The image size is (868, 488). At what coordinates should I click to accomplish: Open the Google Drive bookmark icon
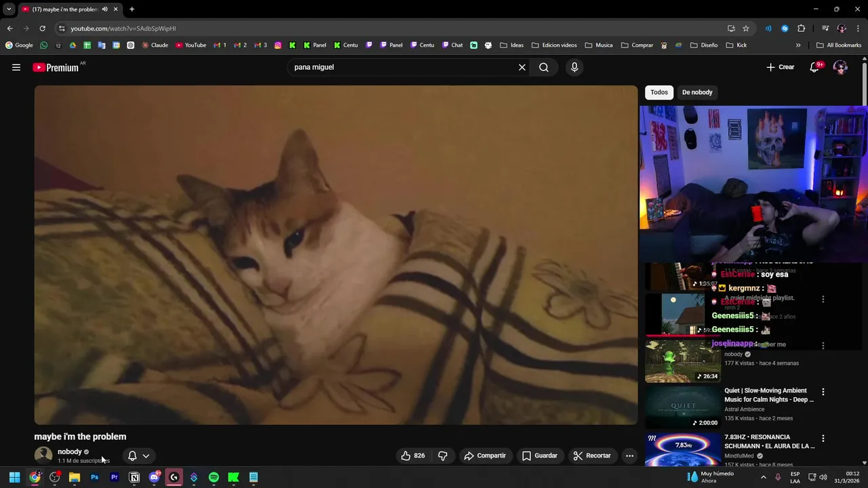(x=73, y=45)
